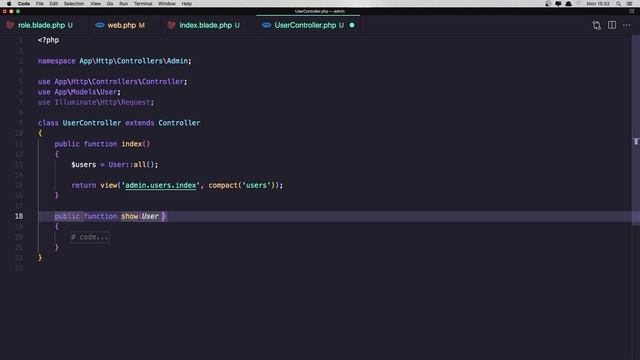Screen dimensions: 640x360
Task: Click the compact('users') call
Action: click(244, 185)
